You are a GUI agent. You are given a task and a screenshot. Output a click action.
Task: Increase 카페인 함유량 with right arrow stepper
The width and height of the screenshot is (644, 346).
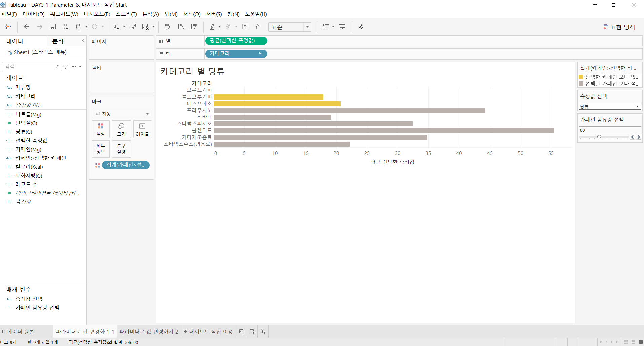pyautogui.click(x=639, y=137)
